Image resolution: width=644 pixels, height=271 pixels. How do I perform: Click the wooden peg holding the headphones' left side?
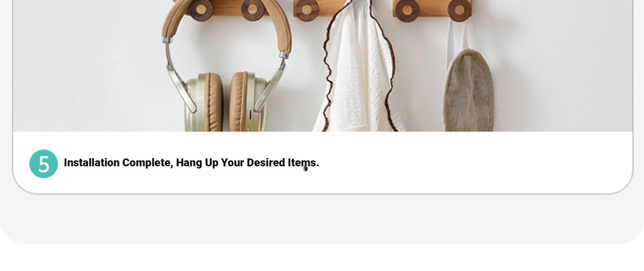coord(201,10)
